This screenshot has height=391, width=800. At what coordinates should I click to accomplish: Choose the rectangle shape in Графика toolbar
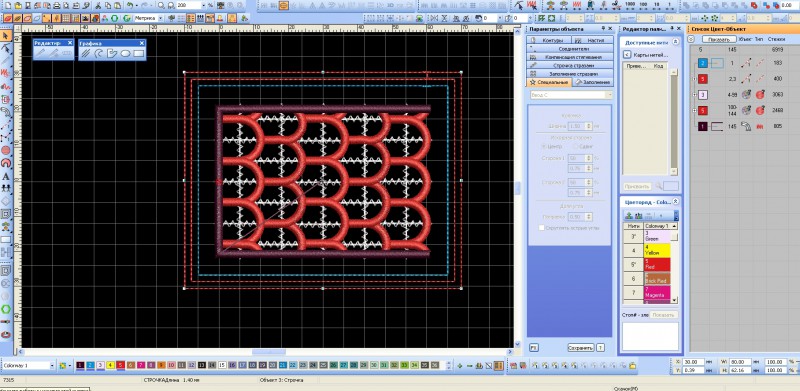click(139, 53)
